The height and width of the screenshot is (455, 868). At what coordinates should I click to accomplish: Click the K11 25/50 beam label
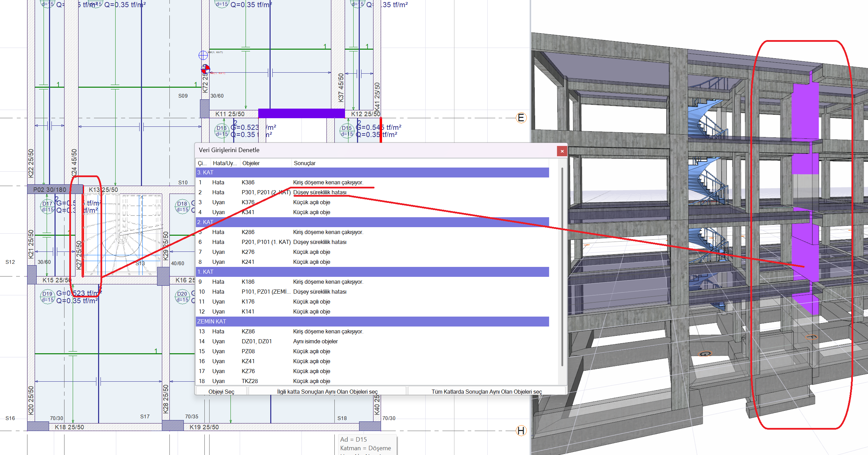[230, 114]
